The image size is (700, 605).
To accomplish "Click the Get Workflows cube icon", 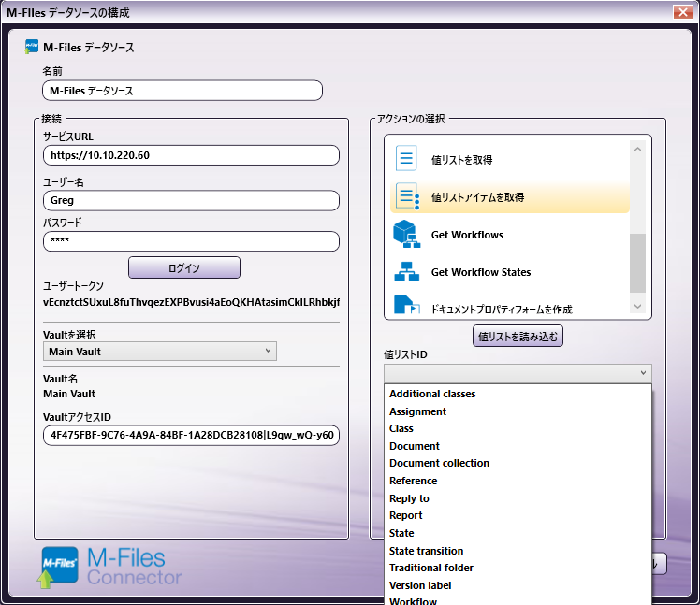I will (406, 234).
